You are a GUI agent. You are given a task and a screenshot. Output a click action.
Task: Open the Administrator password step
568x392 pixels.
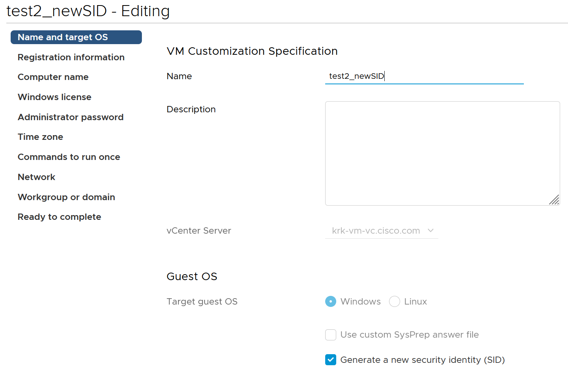[71, 117]
